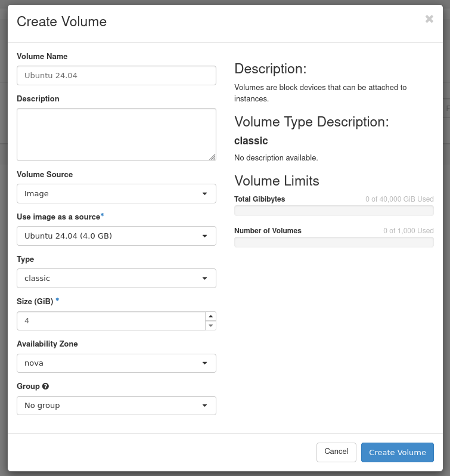This screenshot has width=450, height=476.
Task: Increase Size (GiB) with the up arrow
Action: (210, 316)
